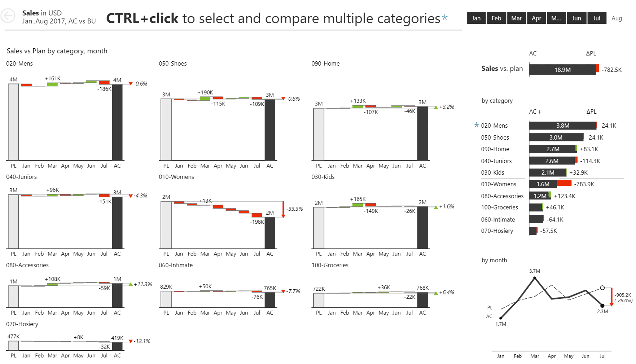This screenshot has height=364, width=636.
Task: Select the Jun month tab
Action: point(576,18)
